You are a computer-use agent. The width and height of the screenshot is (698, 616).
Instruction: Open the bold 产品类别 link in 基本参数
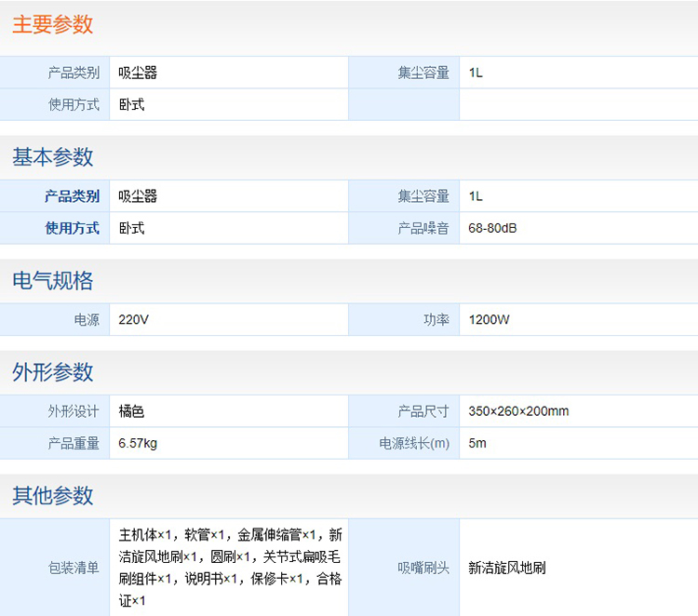pyautogui.click(x=72, y=196)
